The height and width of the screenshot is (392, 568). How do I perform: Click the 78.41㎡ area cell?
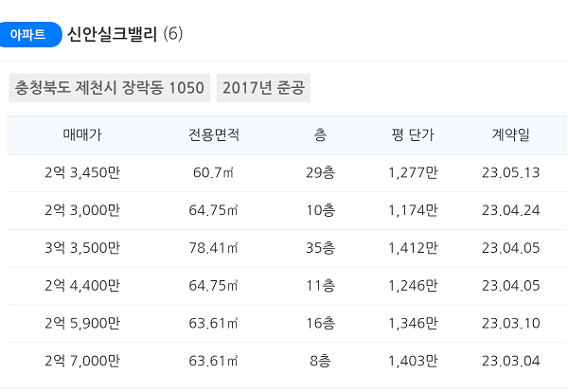213,248
